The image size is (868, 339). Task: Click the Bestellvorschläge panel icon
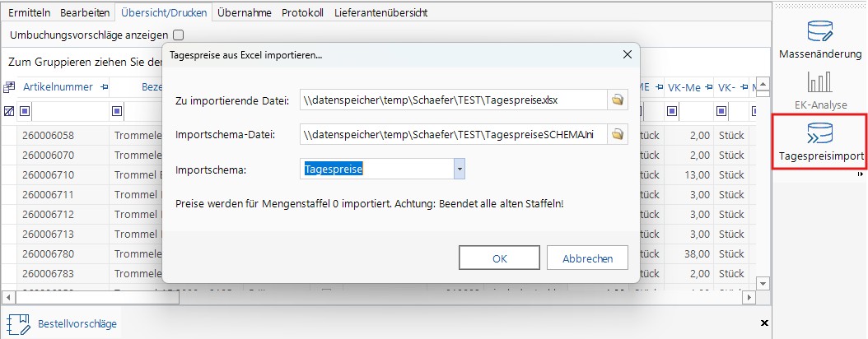(x=19, y=323)
